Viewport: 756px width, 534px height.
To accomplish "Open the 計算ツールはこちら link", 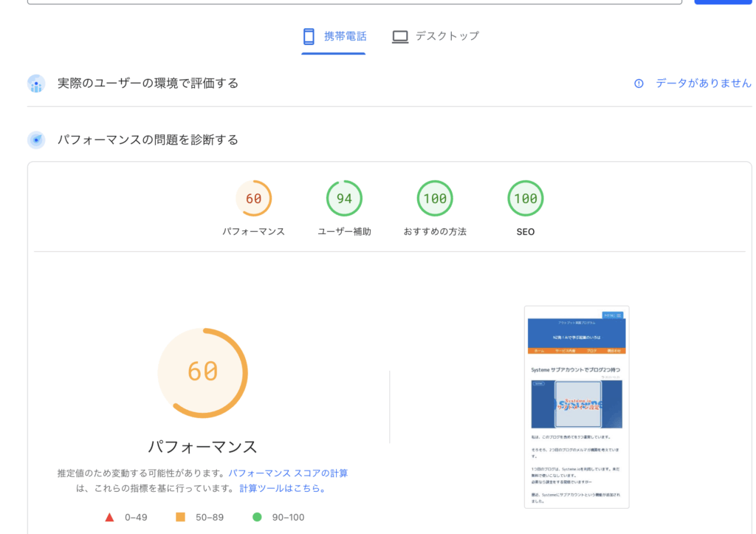I will click(282, 488).
